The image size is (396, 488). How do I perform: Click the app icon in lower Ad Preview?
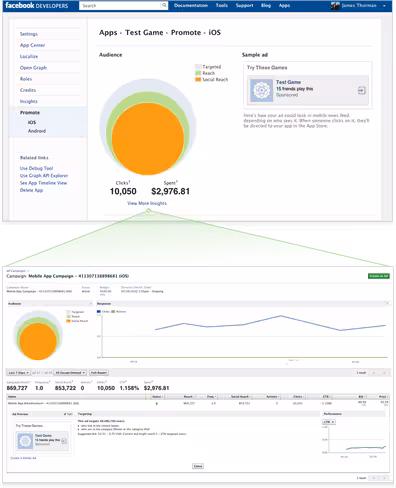tap(25, 441)
